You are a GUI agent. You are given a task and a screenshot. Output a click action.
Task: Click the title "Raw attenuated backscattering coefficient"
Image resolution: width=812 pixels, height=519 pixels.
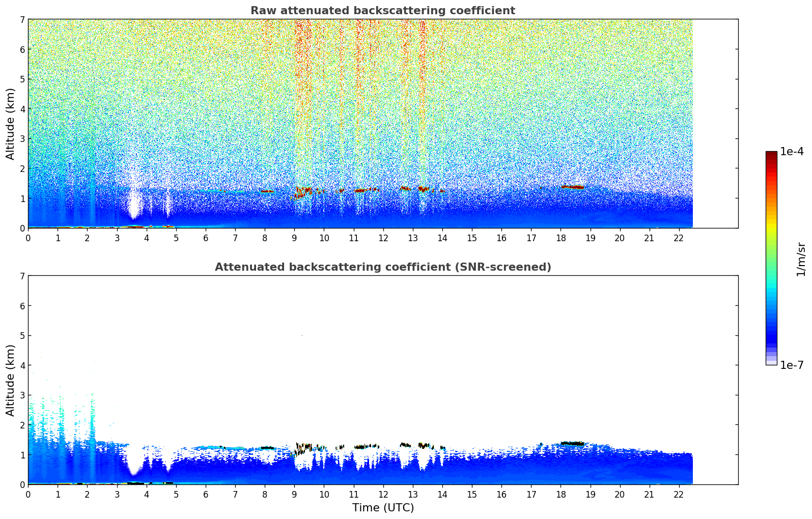[x=383, y=11]
